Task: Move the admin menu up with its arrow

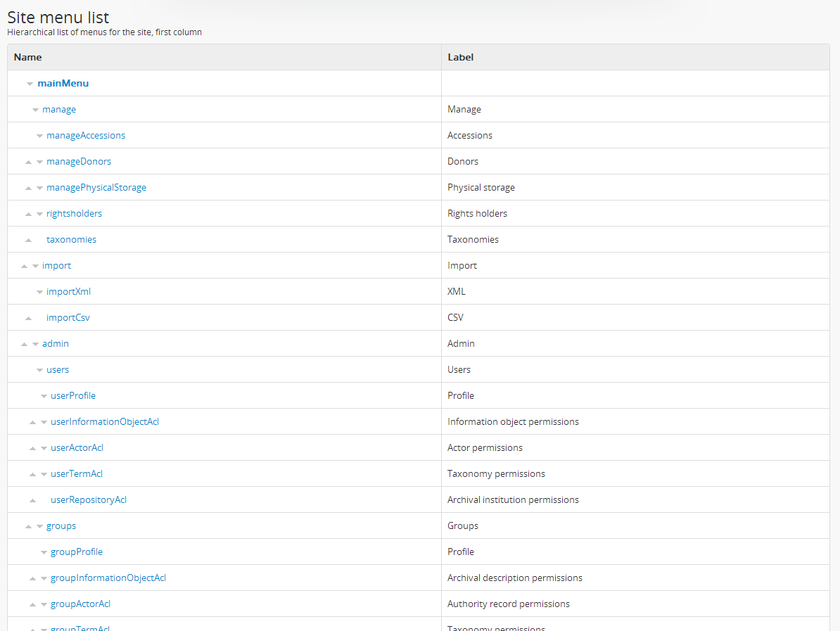Action: 24,344
